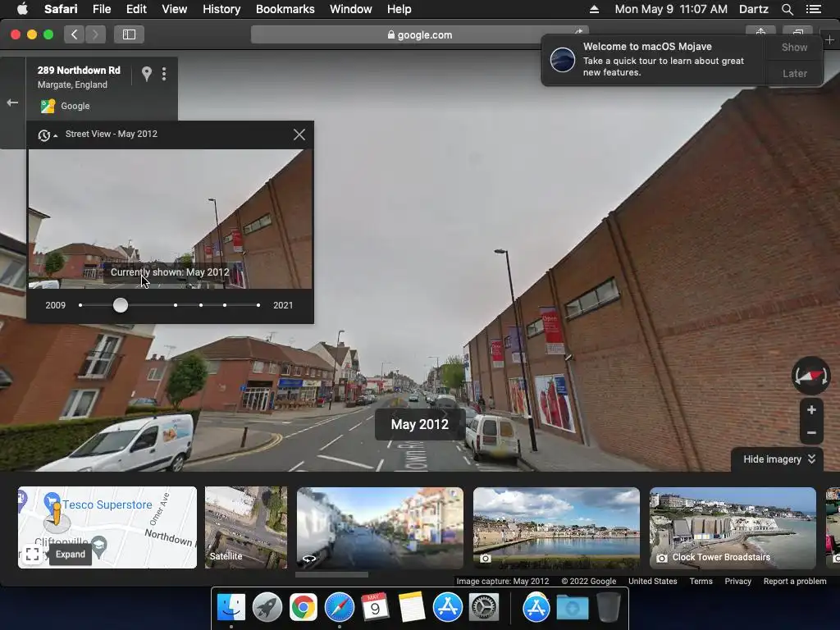The width and height of the screenshot is (840, 630).
Task: Open the Street View 360 photo thumbnail
Action: (380, 527)
